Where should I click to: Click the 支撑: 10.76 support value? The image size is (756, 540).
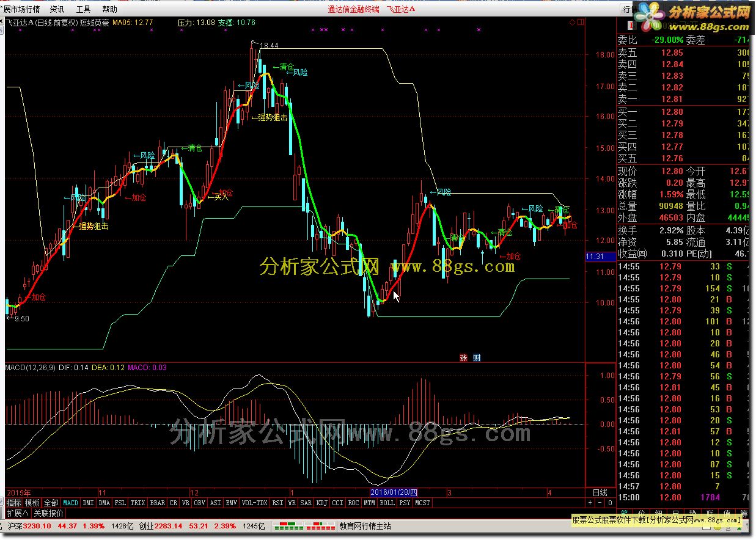[x=237, y=23]
